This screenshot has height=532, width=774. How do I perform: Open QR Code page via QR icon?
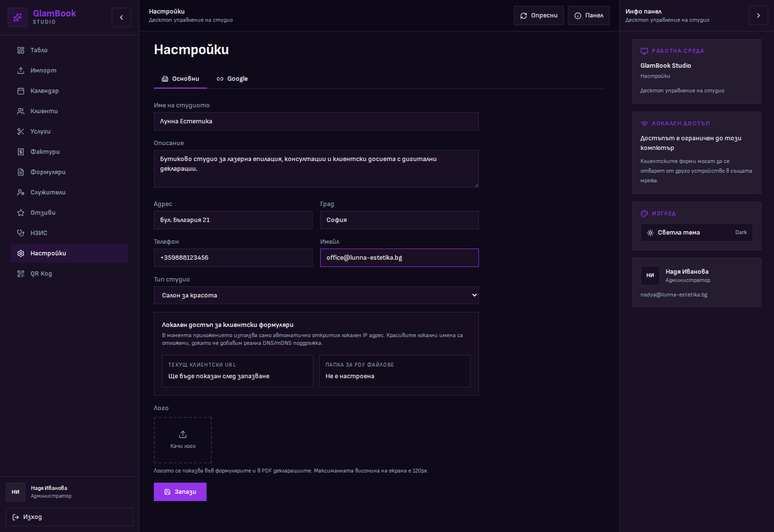tap(21, 274)
